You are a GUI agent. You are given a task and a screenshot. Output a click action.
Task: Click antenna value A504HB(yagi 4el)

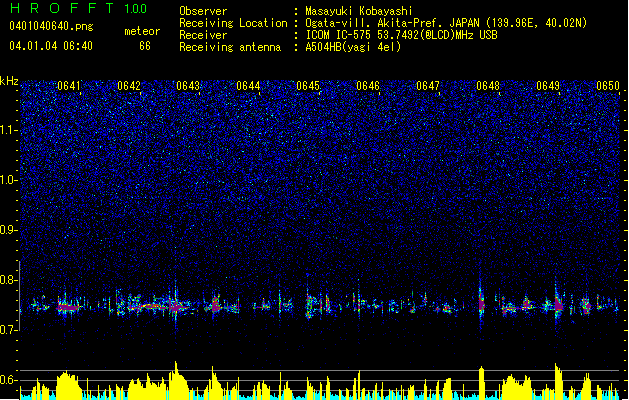pyautogui.click(x=353, y=47)
